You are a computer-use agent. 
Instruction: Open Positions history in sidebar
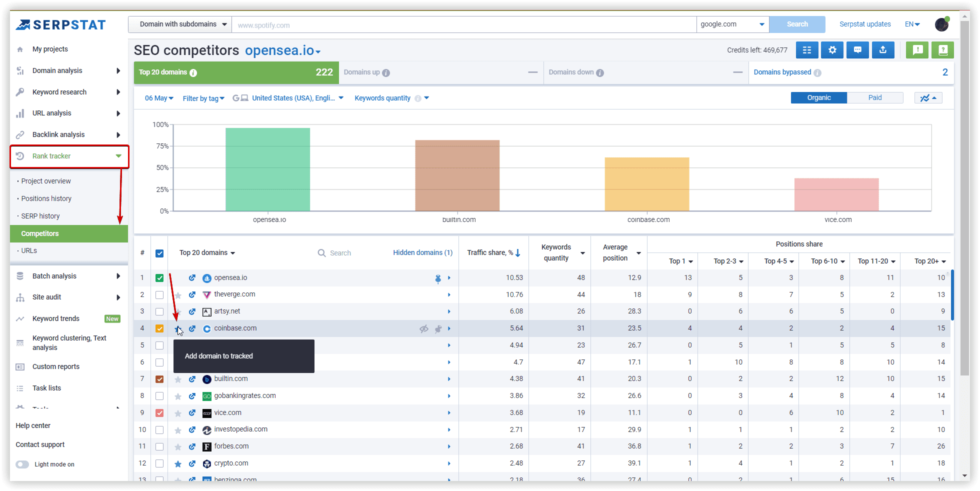click(x=46, y=198)
